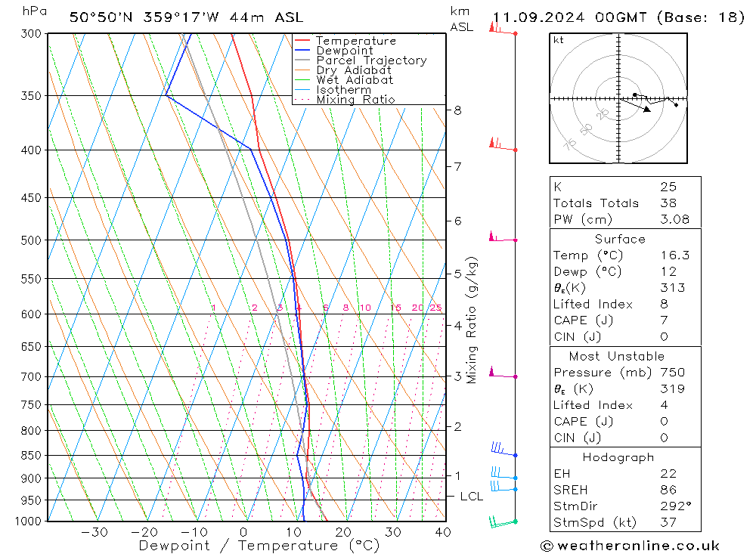756x554 pixels.
Task: Click the Dewpoint / Temperature (°C) axis title
Action: 259,546
